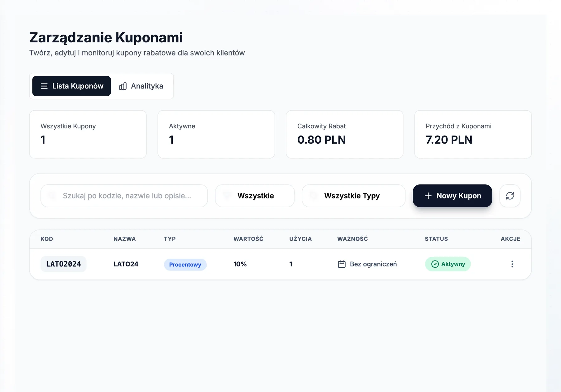This screenshot has width=561, height=392.
Task: Click the 10% value cell
Action: pos(240,264)
